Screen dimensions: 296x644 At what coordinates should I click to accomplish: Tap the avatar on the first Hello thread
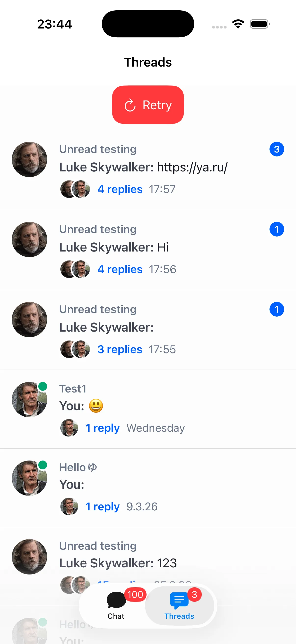29,478
